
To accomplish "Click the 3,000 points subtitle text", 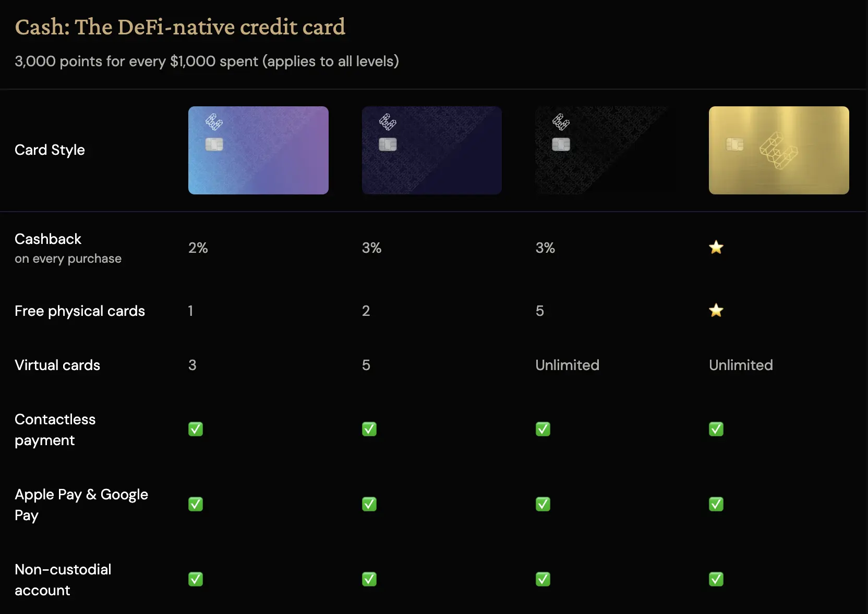I will coord(207,62).
